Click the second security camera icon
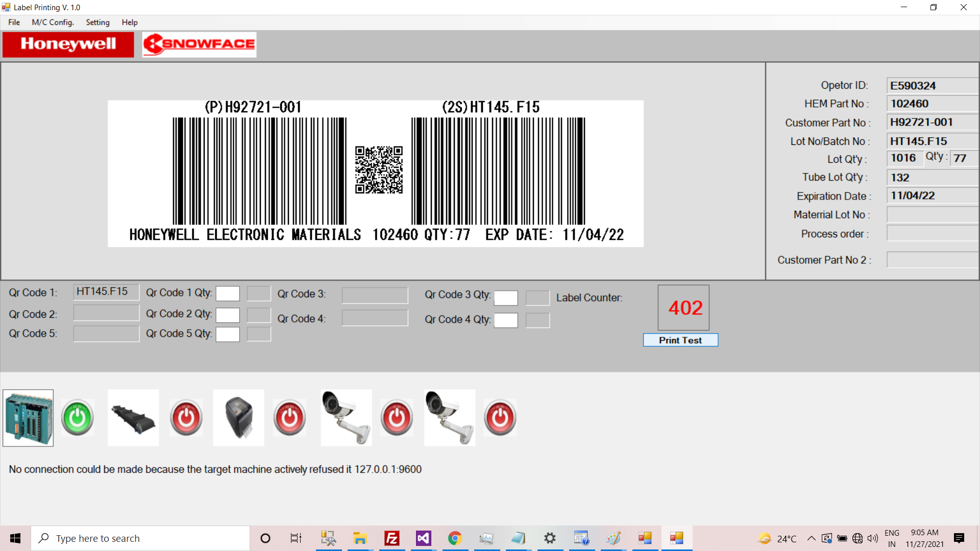The height and width of the screenshot is (551, 980). (450, 418)
